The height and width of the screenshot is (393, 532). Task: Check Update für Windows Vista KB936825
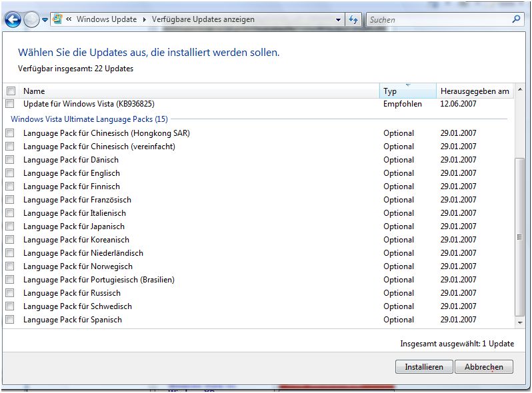[x=10, y=104]
